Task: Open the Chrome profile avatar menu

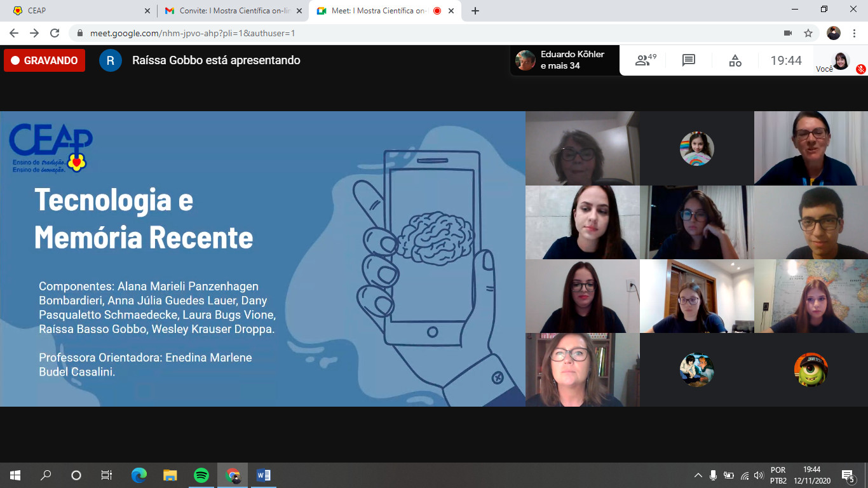Action: 834,33
